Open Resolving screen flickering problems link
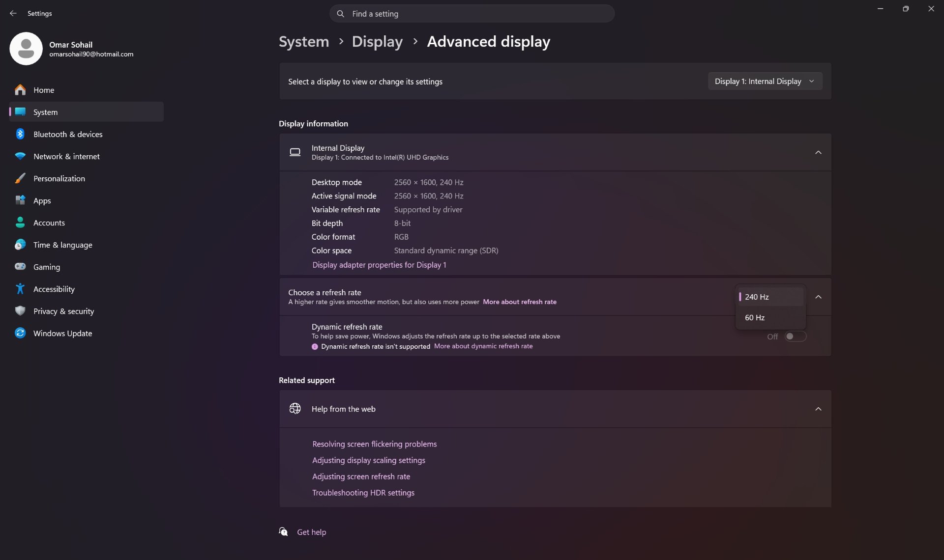This screenshot has width=944, height=560. (x=374, y=444)
